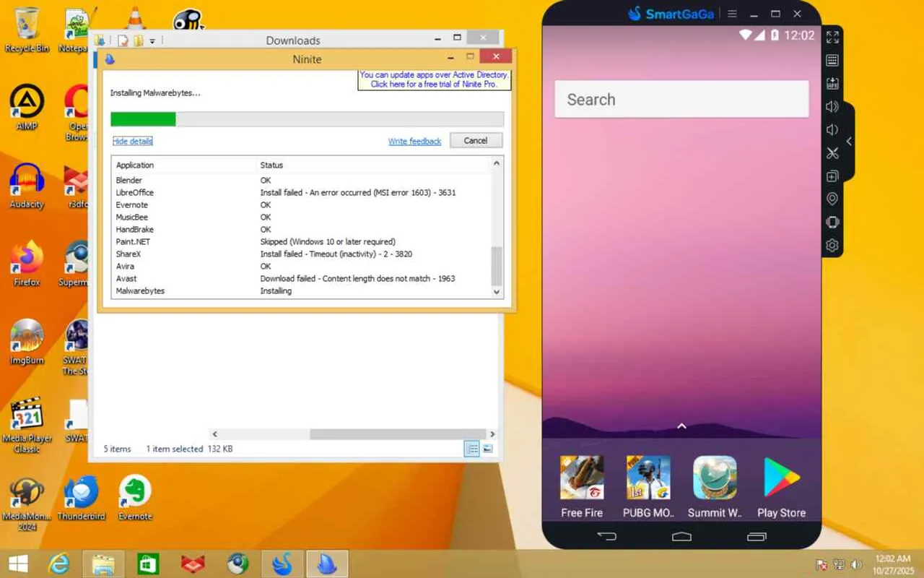Screen dimensions: 924x578
Task: Cancel the Ninite installation
Action: coord(476,141)
